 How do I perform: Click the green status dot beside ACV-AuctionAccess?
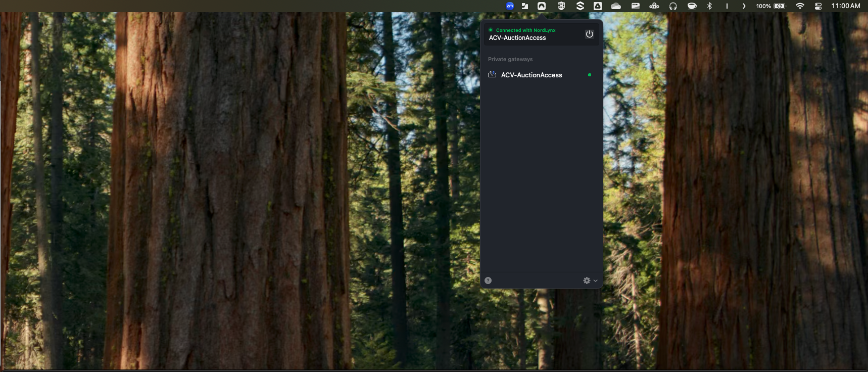pyautogui.click(x=590, y=75)
